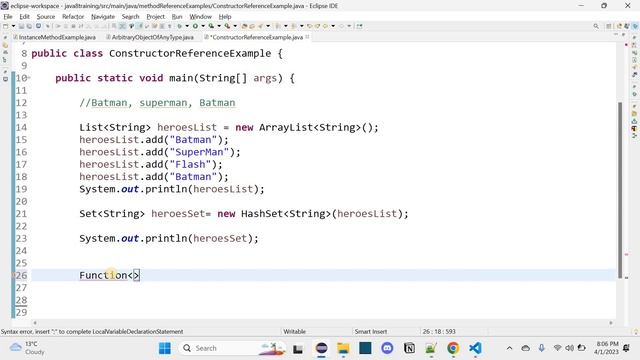Open File Explorer from the taskbar

click(343, 348)
